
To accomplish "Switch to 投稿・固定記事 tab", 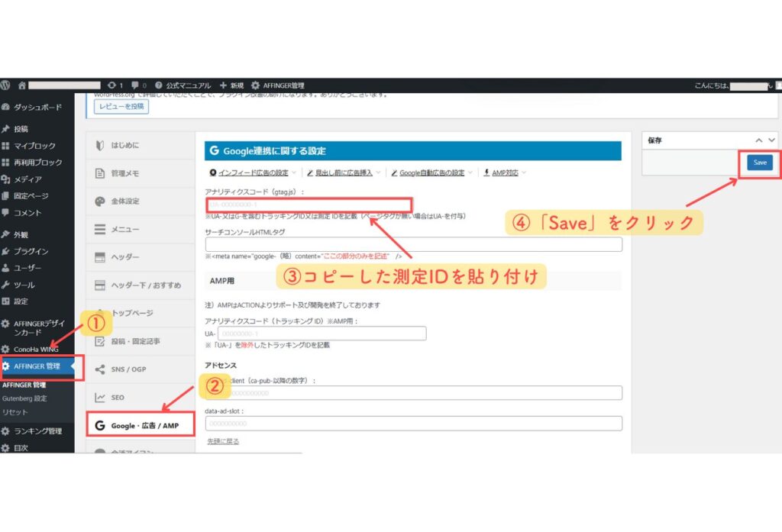I will point(141,341).
